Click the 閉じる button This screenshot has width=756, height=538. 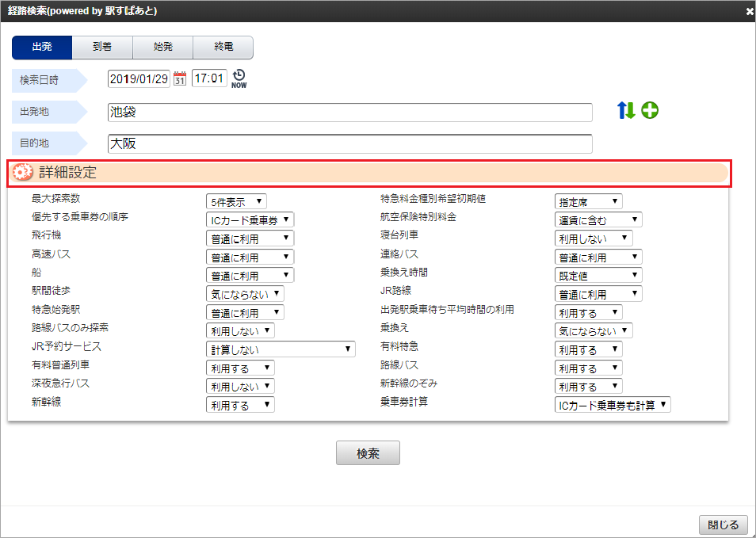pos(722,525)
